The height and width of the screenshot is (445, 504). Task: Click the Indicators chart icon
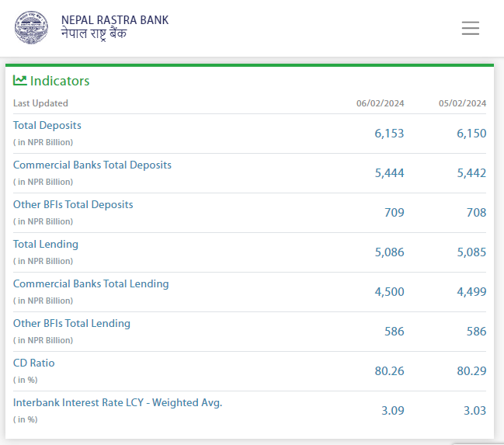point(20,80)
